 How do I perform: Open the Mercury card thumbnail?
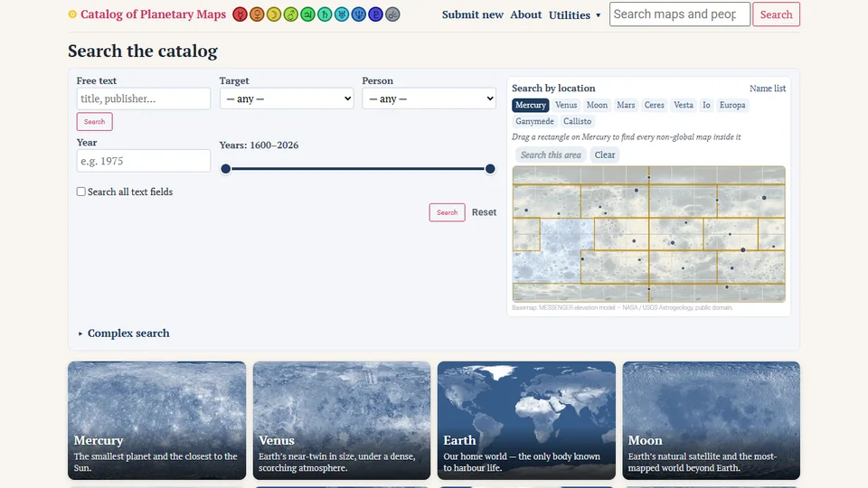click(x=156, y=420)
